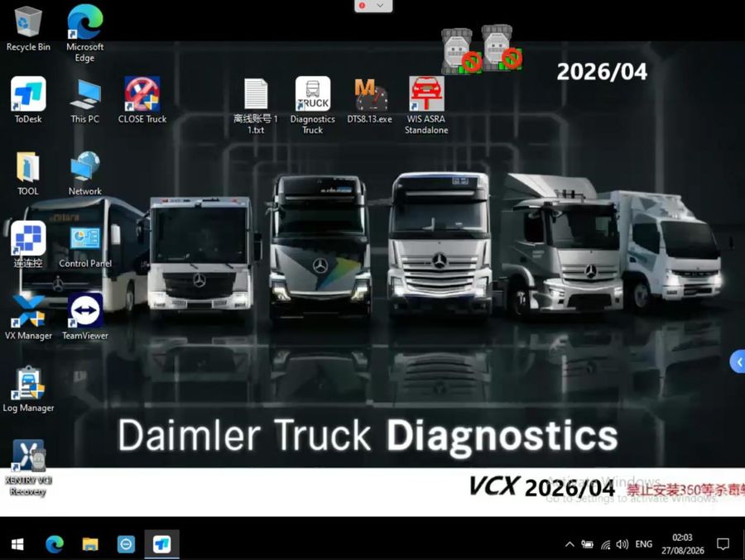
Task: Open the Control Panel shortcut
Action: click(85, 247)
